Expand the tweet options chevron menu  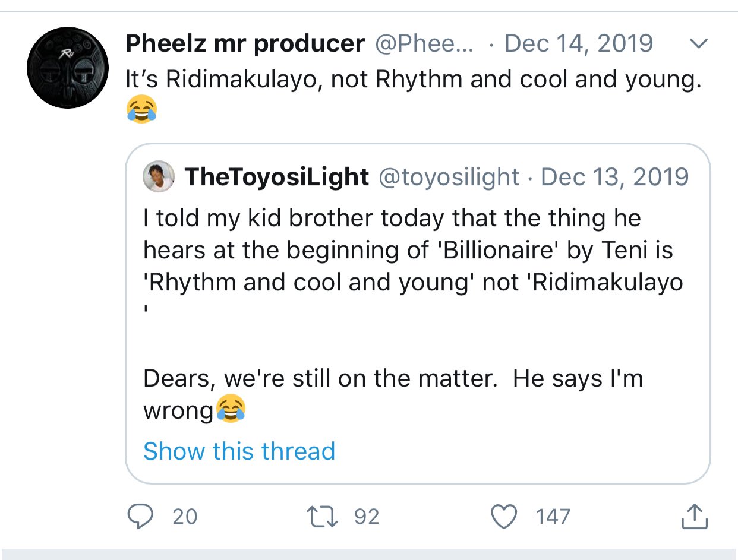point(700,44)
